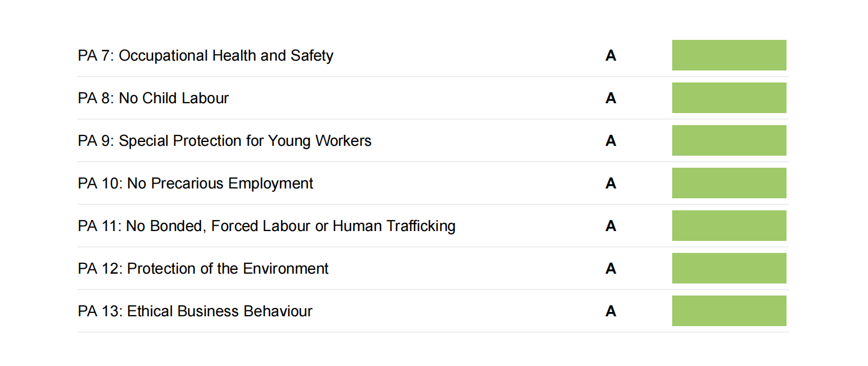Image resolution: width=868 pixels, height=366 pixels.
Task: Click the green bar for PA 11
Action: pos(729,226)
